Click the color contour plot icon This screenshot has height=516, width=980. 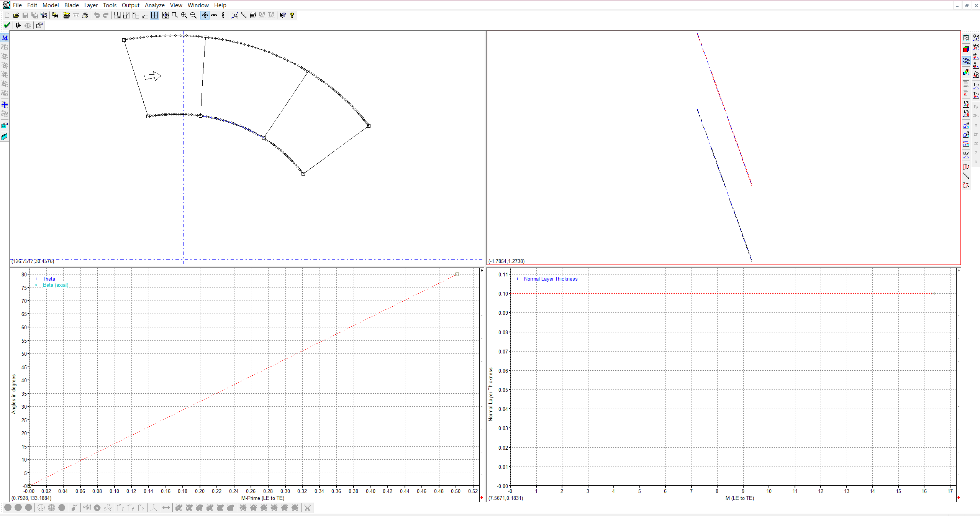[966, 72]
